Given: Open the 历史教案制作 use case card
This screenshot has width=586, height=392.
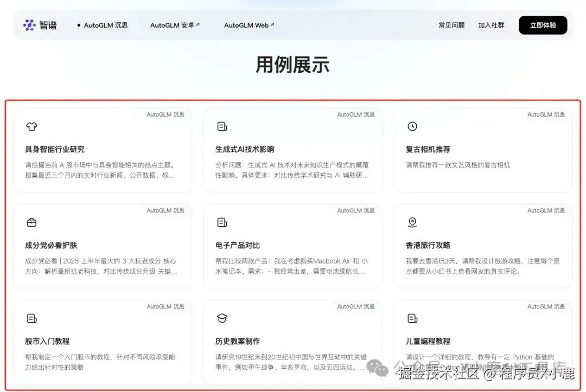Looking at the screenshot, I should [293, 340].
